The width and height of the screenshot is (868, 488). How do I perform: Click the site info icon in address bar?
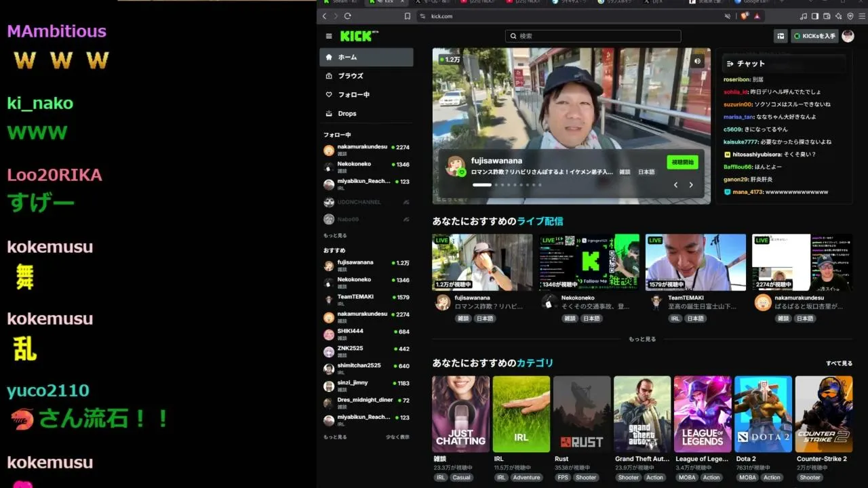(422, 16)
